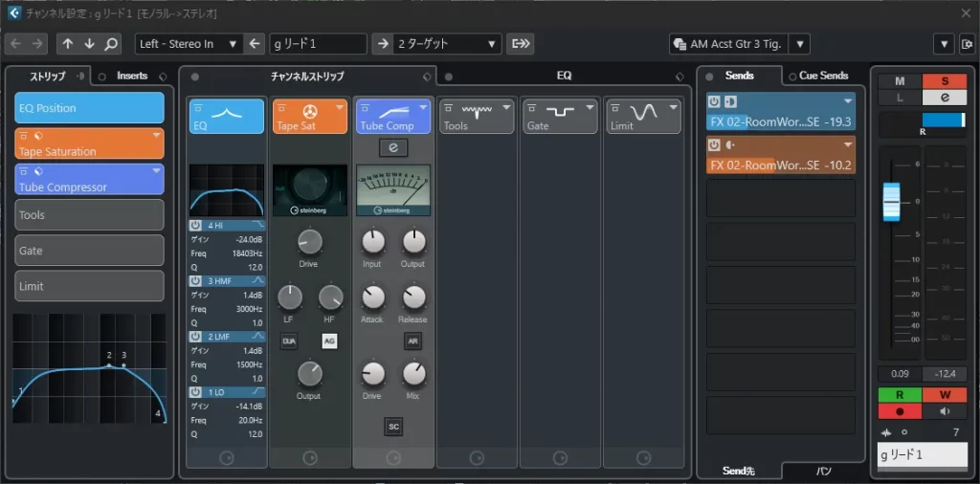Solo the channel with S button
The height and width of the screenshot is (484, 980).
946,81
